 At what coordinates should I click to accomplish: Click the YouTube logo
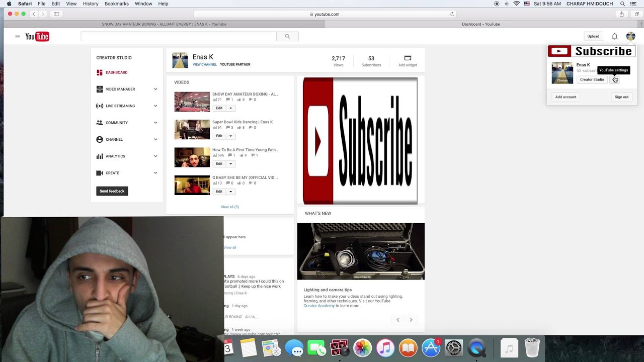pos(37,37)
